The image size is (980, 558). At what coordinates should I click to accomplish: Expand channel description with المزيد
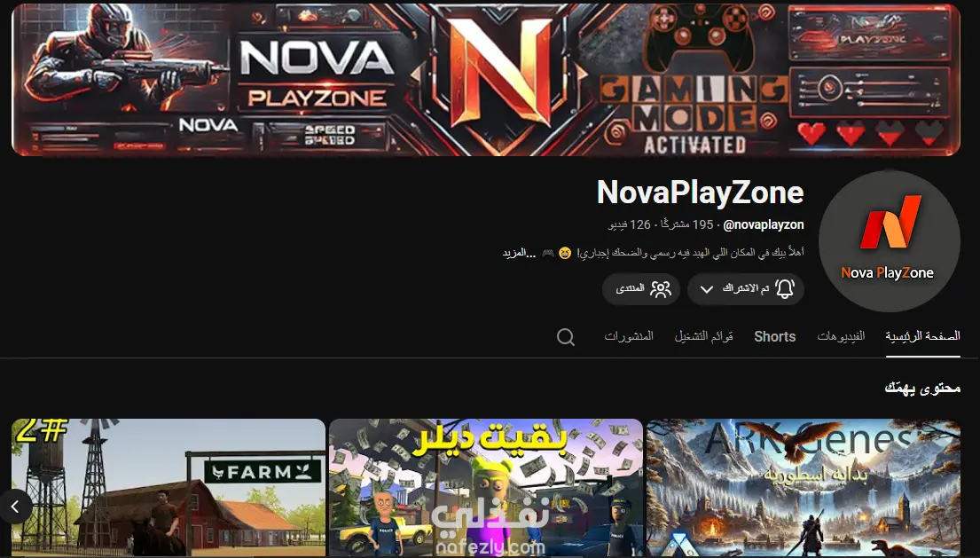coord(519,253)
